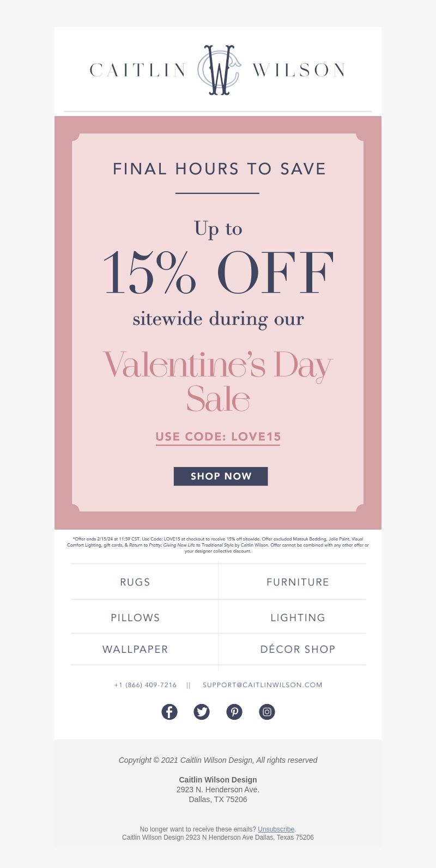The height and width of the screenshot is (868, 436).
Task: Click the USE CODE: LOVE15 link
Action: [218, 437]
